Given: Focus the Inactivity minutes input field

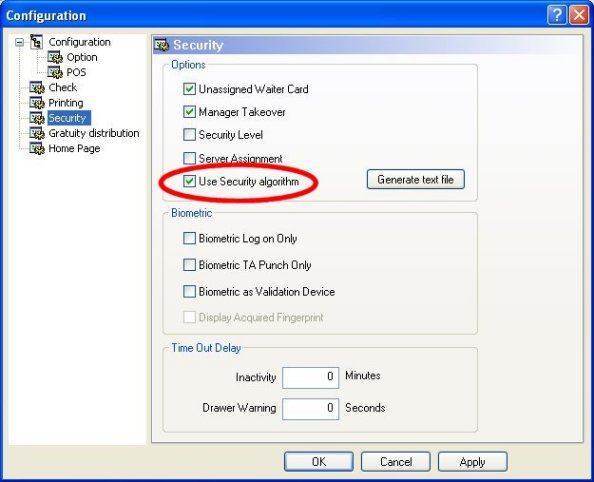Looking at the screenshot, I should (310, 377).
